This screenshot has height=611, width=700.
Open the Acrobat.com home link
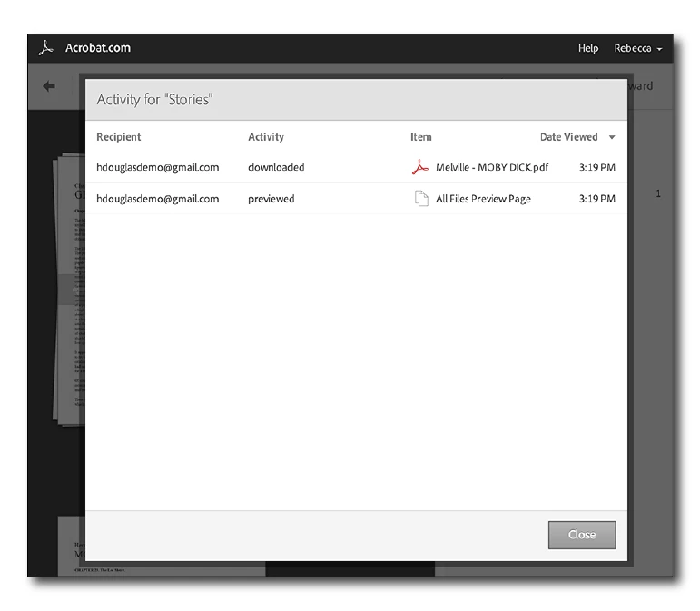98,48
